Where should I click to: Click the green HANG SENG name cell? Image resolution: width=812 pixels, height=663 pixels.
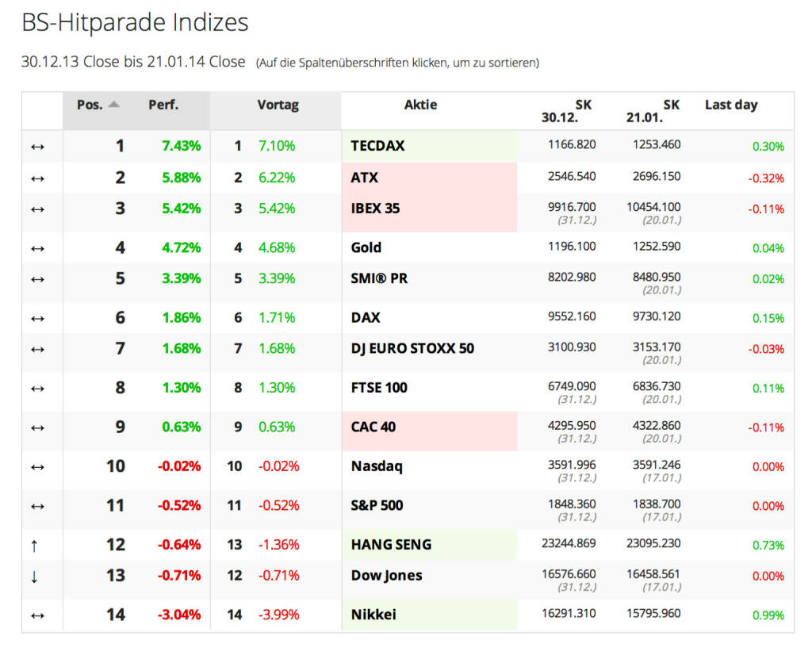(391, 545)
